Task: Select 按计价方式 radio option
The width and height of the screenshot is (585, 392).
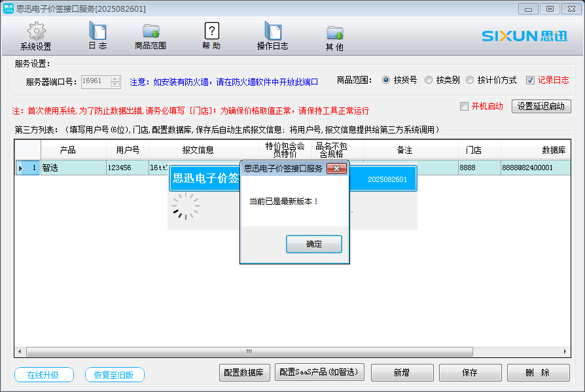Action: pos(470,80)
